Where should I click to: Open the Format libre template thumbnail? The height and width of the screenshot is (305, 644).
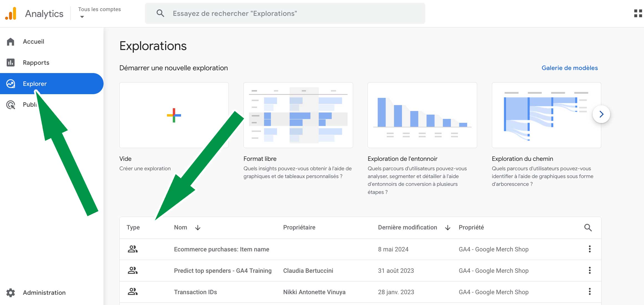coord(298,115)
